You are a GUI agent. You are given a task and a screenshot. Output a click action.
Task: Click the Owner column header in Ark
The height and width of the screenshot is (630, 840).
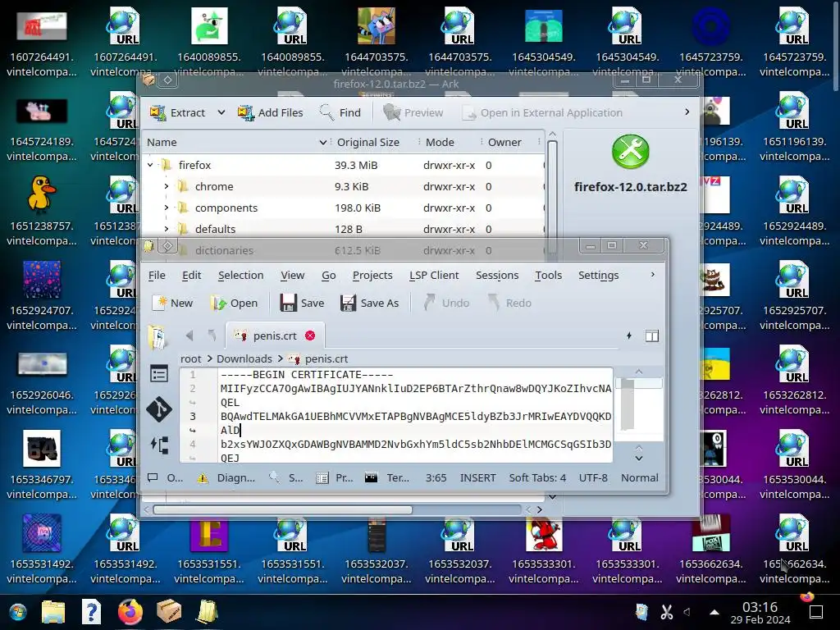(504, 142)
